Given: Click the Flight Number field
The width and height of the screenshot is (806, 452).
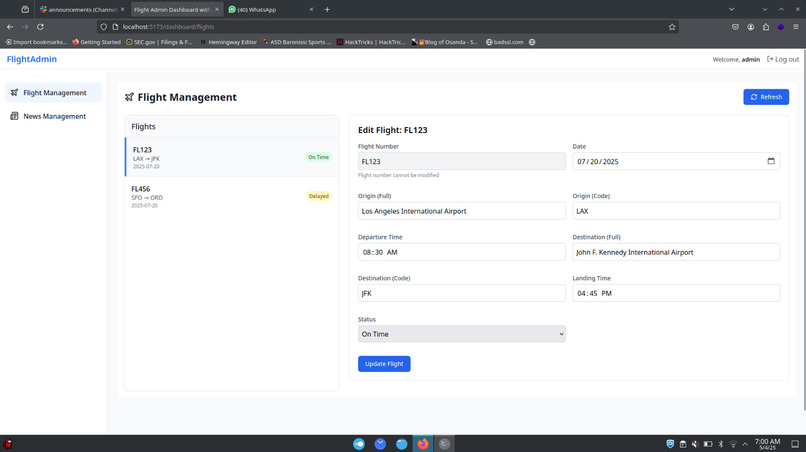Looking at the screenshot, I should (462, 161).
